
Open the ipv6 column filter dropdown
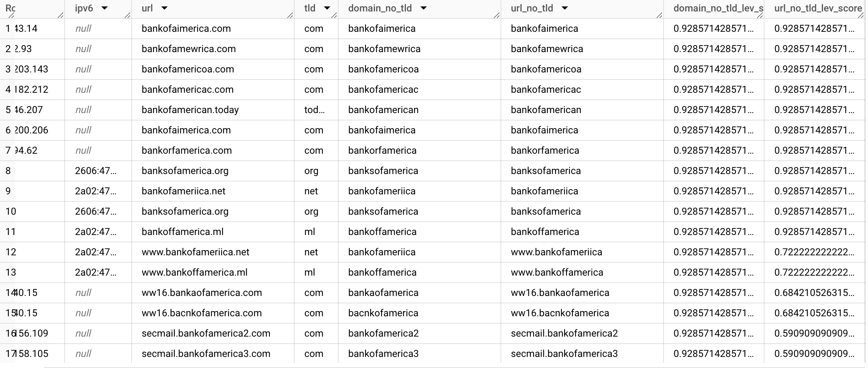tap(105, 8)
